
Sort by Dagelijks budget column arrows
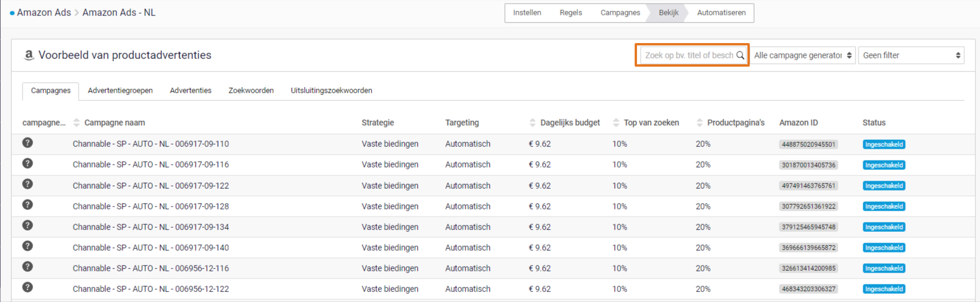pyautogui.click(x=533, y=123)
